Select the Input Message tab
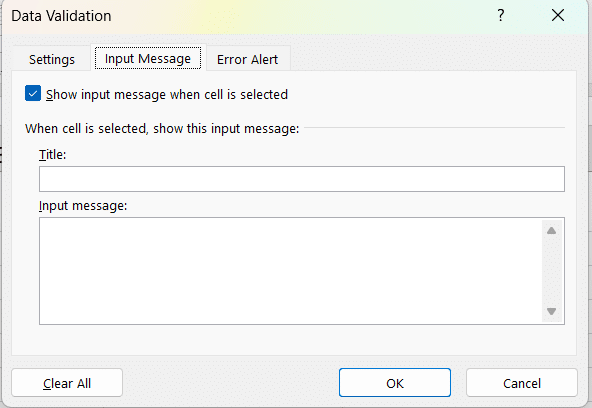Screen dimensions: 592x408 (x=148, y=59)
